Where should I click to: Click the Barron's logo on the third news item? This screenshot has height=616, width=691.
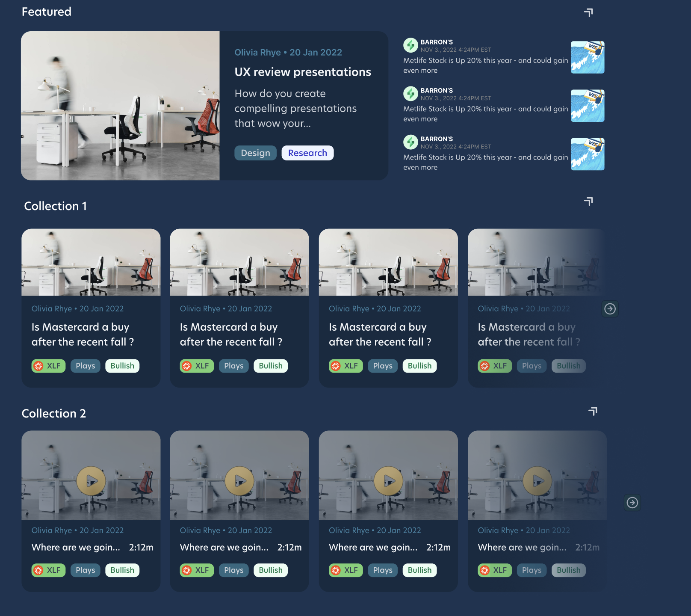410,142
